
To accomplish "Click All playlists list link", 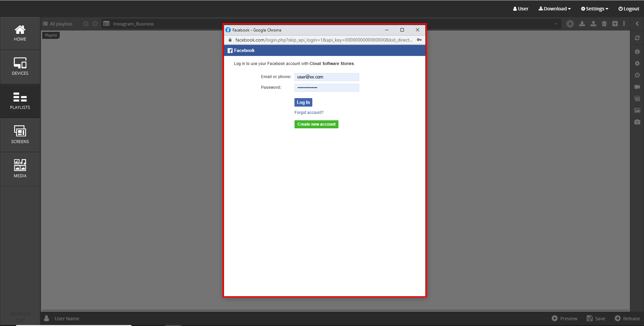I will (58, 24).
